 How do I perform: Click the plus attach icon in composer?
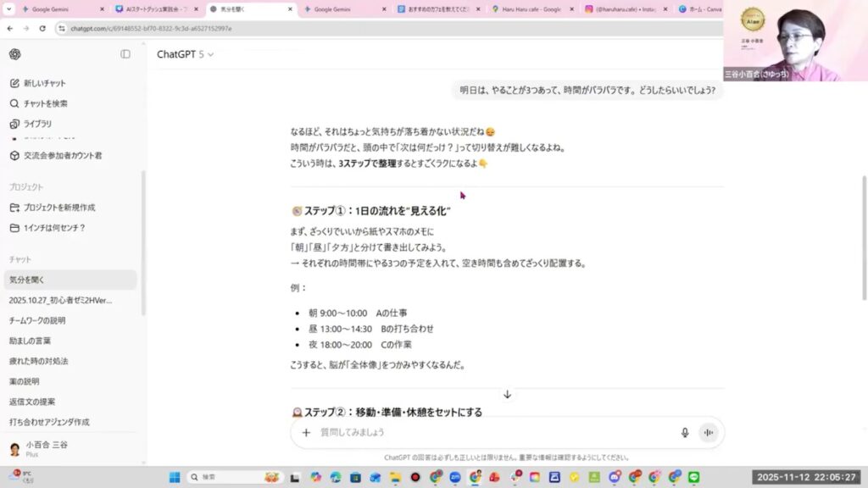click(x=306, y=432)
